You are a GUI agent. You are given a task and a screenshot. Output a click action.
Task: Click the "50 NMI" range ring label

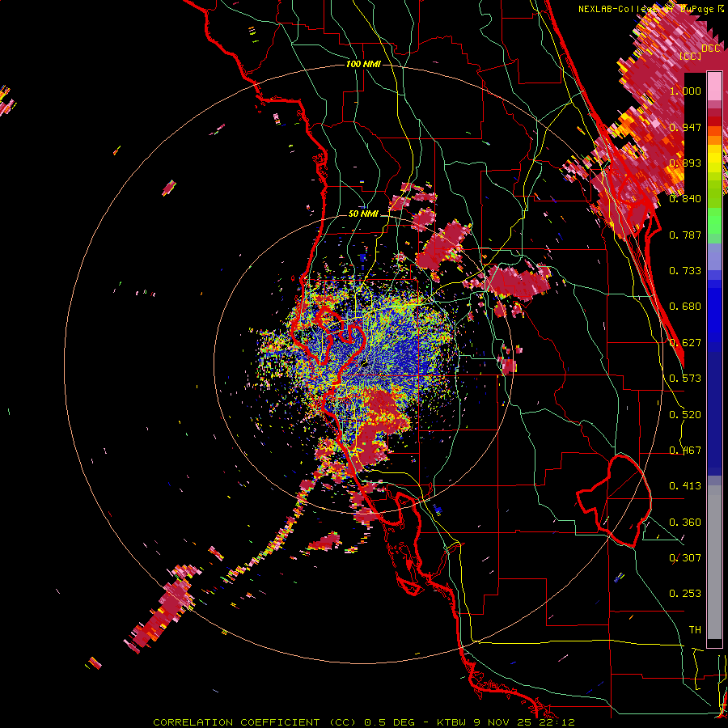pyautogui.click(x=363, y=214)
